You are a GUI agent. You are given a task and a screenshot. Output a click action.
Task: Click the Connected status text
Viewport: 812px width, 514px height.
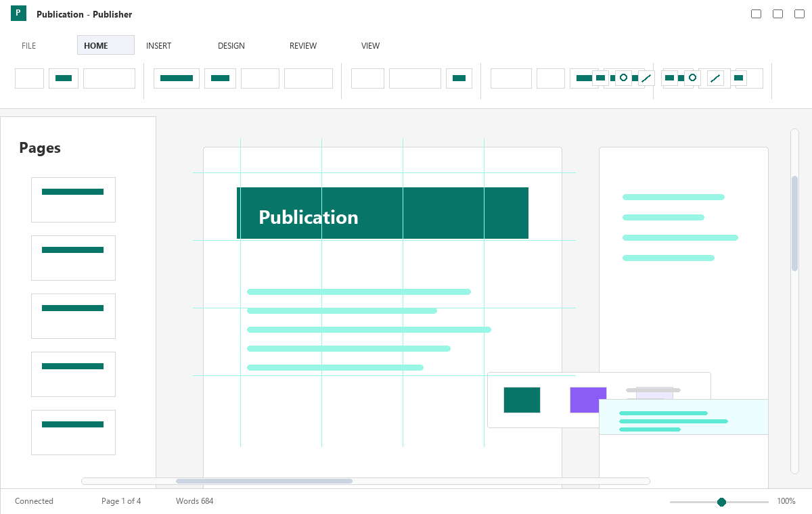[x=34, y=501]
